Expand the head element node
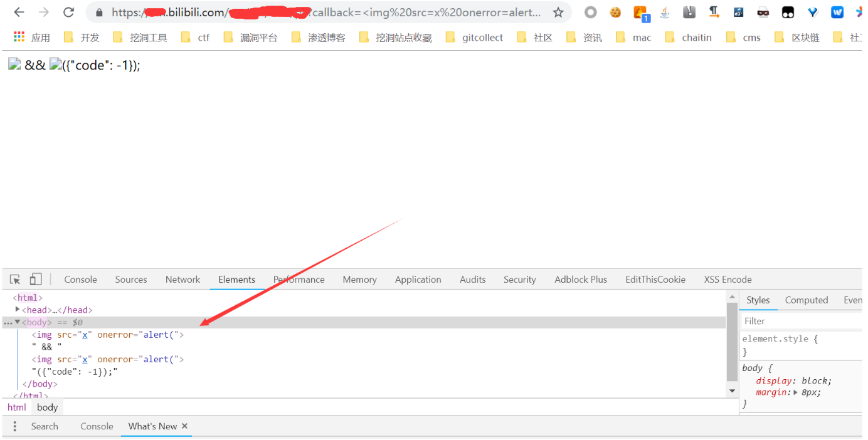This screenshot has height=440, width=868. [18, 310]
